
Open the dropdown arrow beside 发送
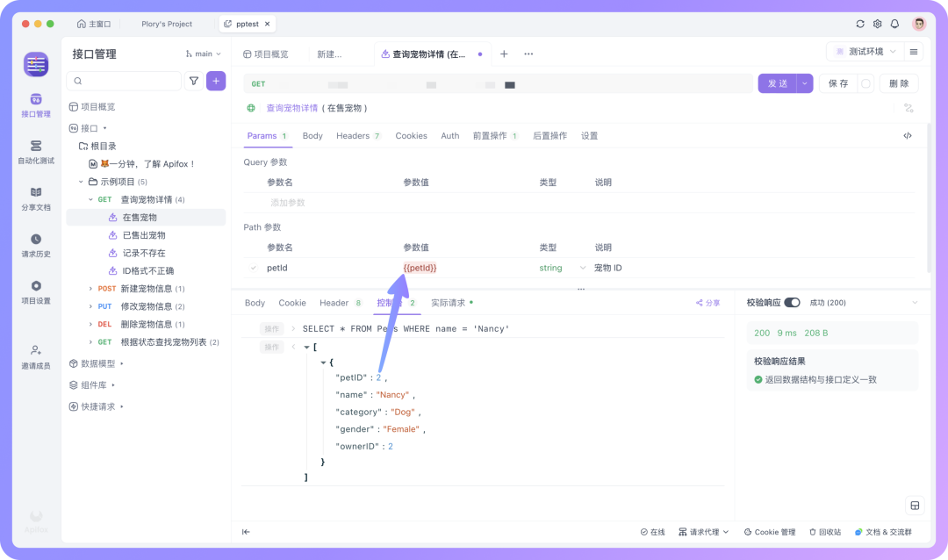[805, 83]
